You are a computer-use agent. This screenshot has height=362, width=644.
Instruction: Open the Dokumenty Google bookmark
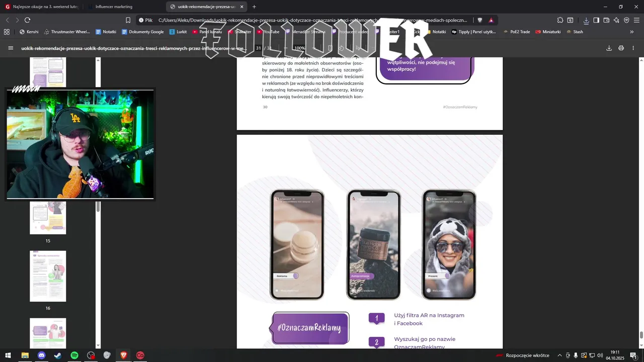[143, 32]
